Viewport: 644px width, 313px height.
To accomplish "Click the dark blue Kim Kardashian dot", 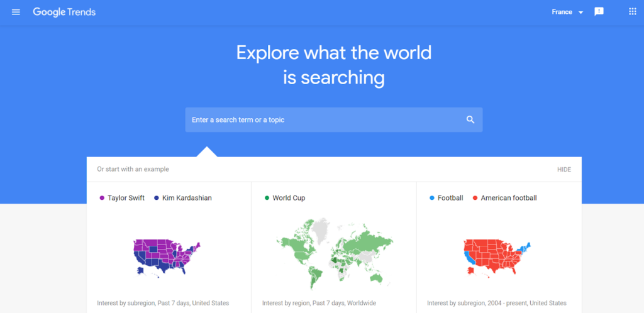I will click(157, 198).
